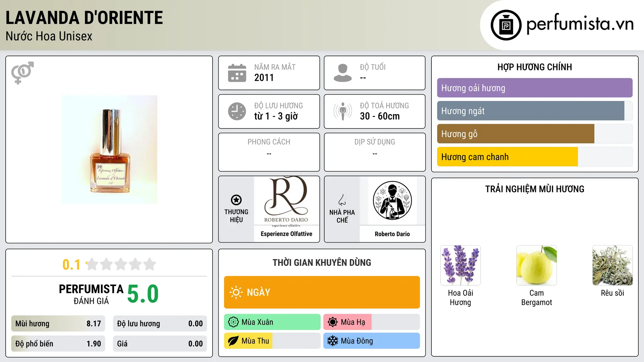
Task: Select the Rêu sồi oakmoss image
Action: coord(613,265)
